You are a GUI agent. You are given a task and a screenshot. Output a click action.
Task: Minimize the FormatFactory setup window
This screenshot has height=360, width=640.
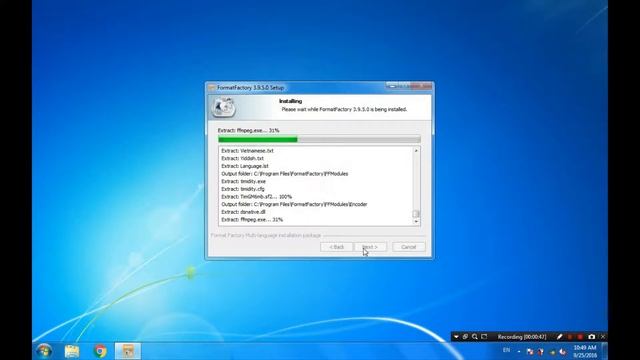click(x=392, y=86)
